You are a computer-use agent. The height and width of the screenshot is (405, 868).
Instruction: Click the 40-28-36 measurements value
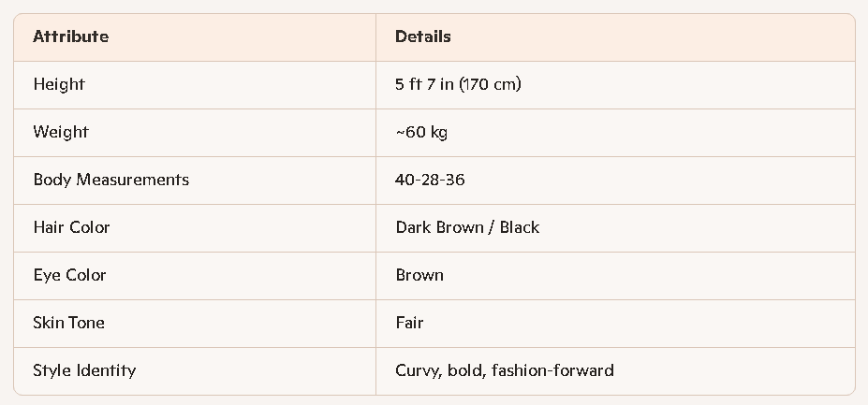[x=430, y=181]
